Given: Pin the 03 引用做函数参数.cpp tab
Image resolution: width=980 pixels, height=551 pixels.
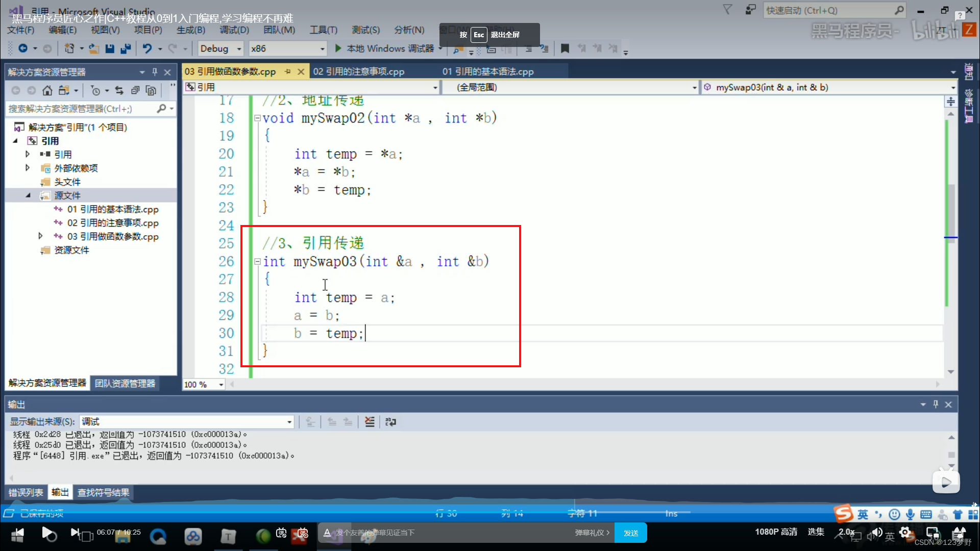Looking at the screenshot, I should point(288,71).
